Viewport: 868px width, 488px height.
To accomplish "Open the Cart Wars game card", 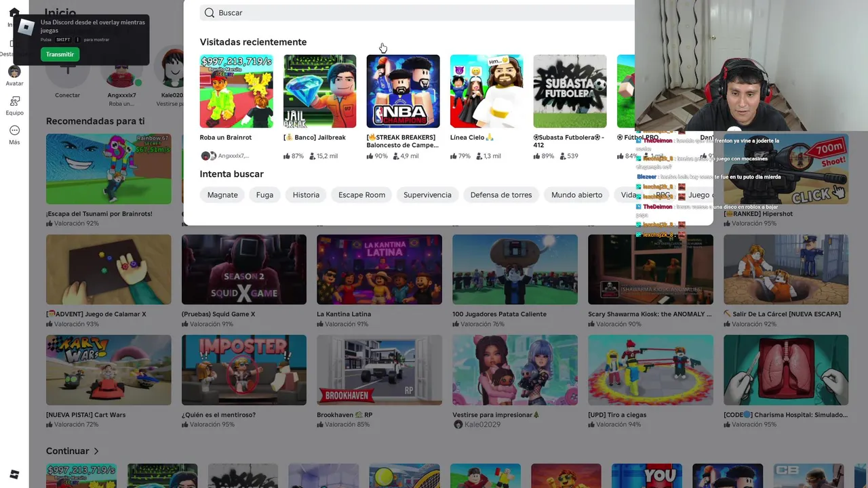I will [108, 370].
